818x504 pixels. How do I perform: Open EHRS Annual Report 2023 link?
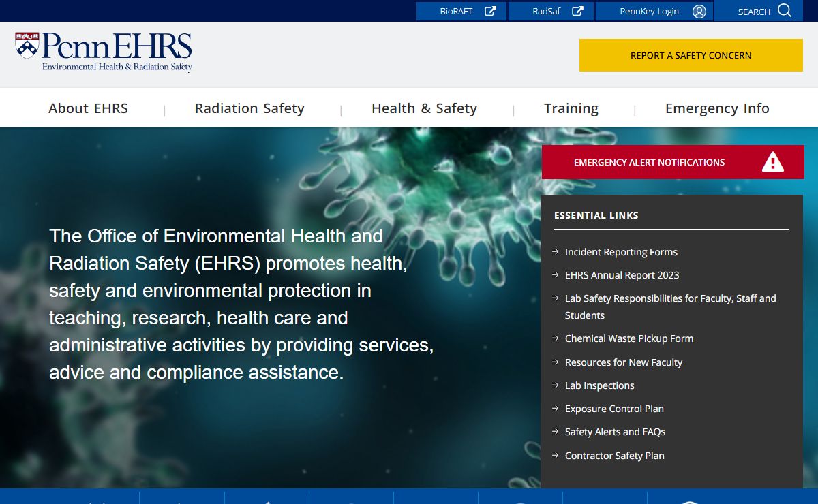tap(622, 275)
